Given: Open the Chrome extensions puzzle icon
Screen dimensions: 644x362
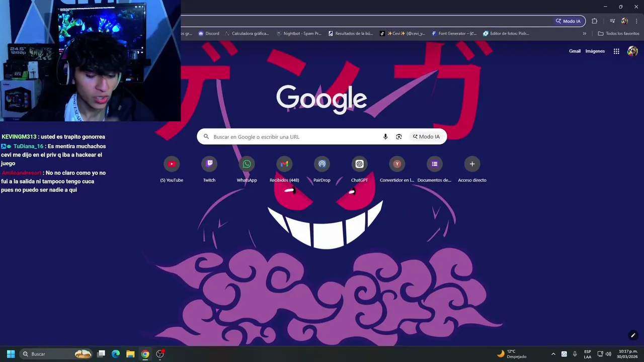Looking at the screenshot, I should coord(595,21).
